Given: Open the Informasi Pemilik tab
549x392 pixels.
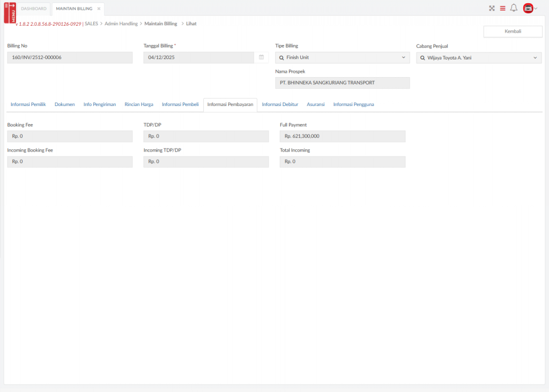Looking at the screenshot, I should point(28,104).
